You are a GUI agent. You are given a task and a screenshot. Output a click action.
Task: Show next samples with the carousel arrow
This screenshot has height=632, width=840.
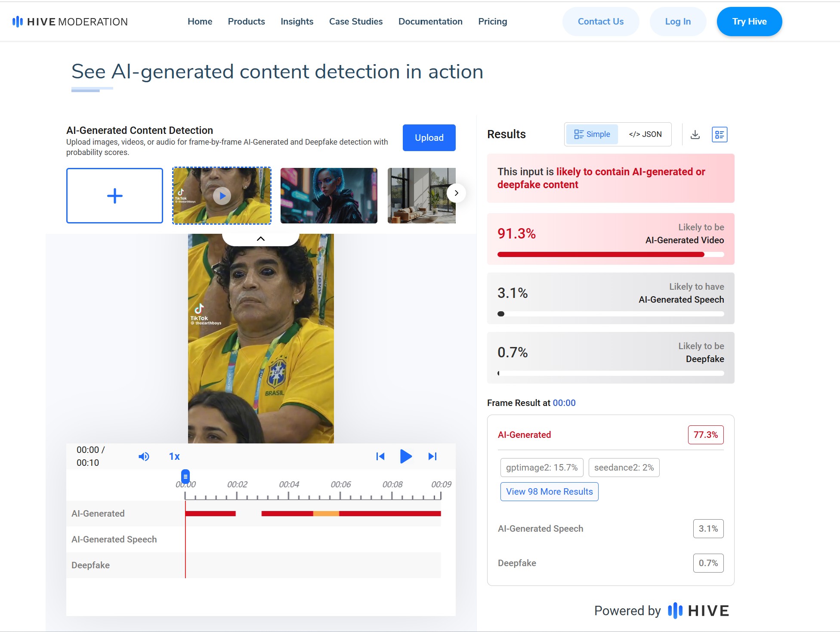[x=456, y=193]
